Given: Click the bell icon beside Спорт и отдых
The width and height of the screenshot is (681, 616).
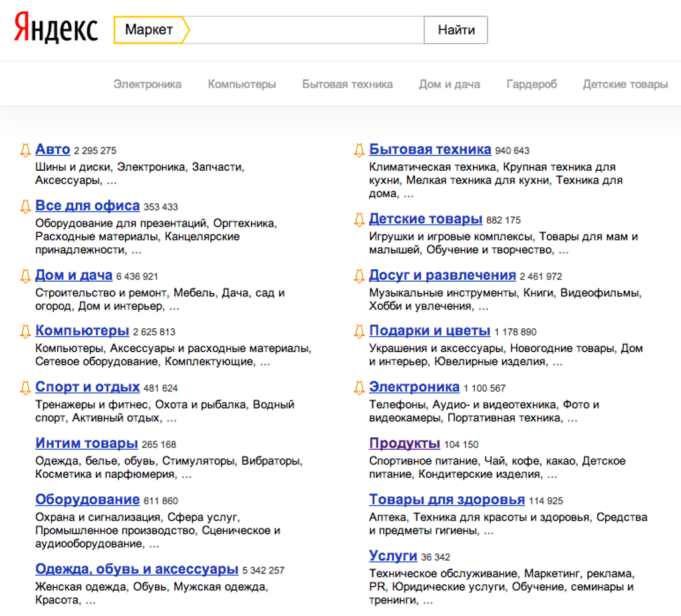Looking at the screenshot, I should pos(25,387).
